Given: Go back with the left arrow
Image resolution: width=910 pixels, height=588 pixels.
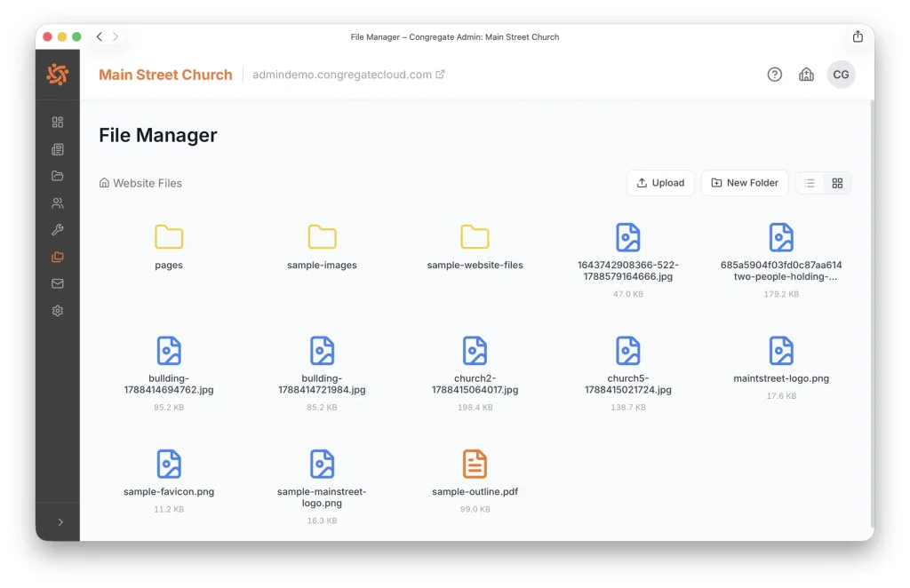Looking at the screenshot, I should pos(100,36).
